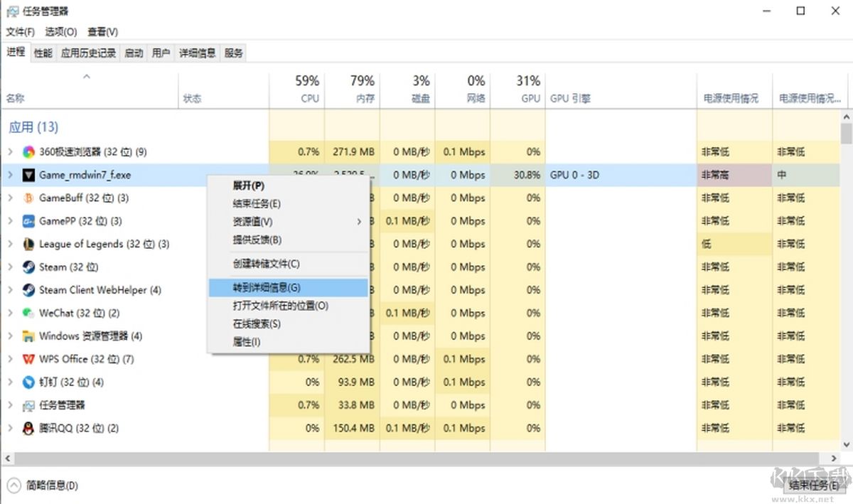The image size is (853, 504).
Task: Switch to the 性能 tab
Action: tap(42, 52)
